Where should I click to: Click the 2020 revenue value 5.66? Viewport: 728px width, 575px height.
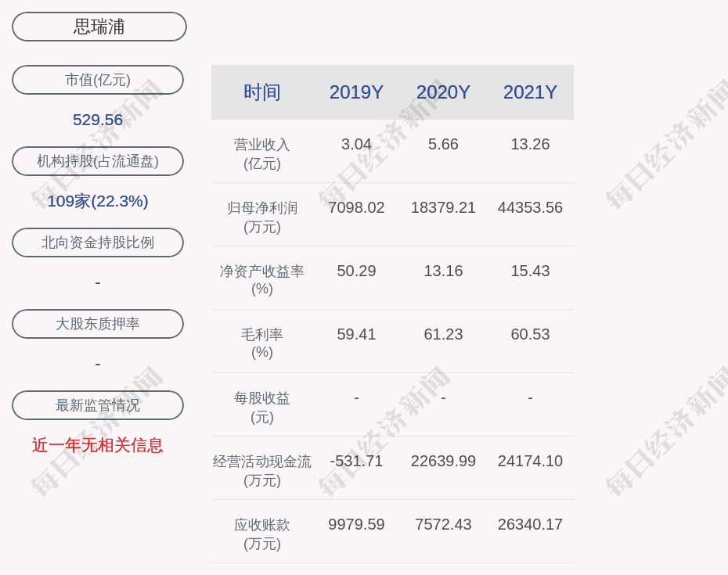tap(443, 144)
